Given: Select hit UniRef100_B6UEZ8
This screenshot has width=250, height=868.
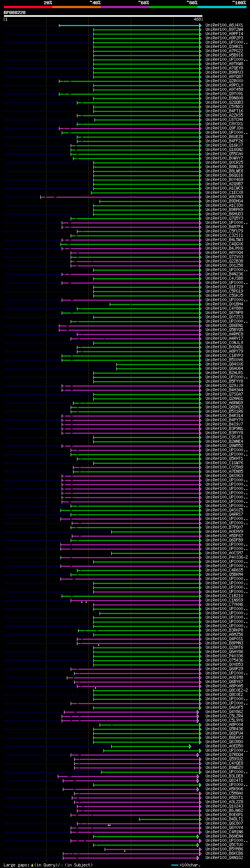Looking at the screenshot, I should (224, 137).
